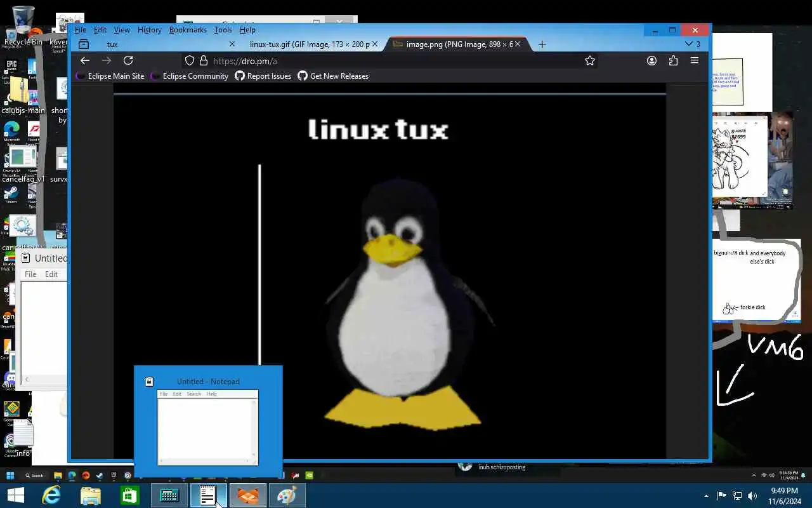Launch Internet Explorer from the taskbar
812x508 pixels.
[51, 495]
